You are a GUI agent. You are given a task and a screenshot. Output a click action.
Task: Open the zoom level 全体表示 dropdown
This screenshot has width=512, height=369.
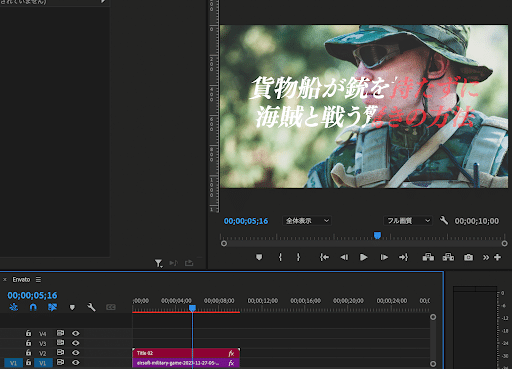(x=307, y=221)
